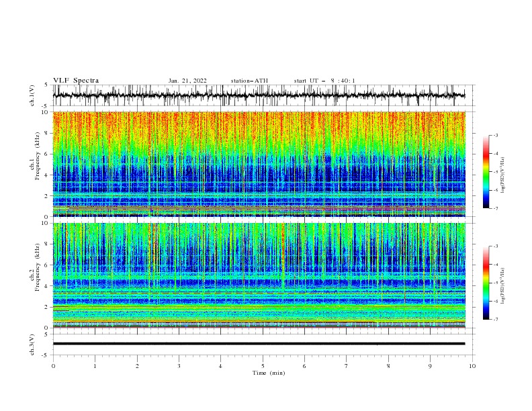Click time axis tick label "8"
Screen dimensions: 532x411
point(388,366)
